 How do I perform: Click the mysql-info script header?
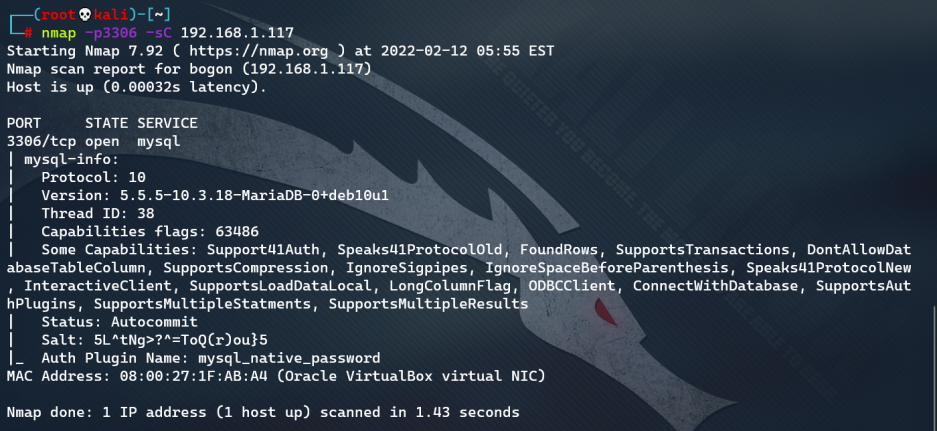point(72,160)
